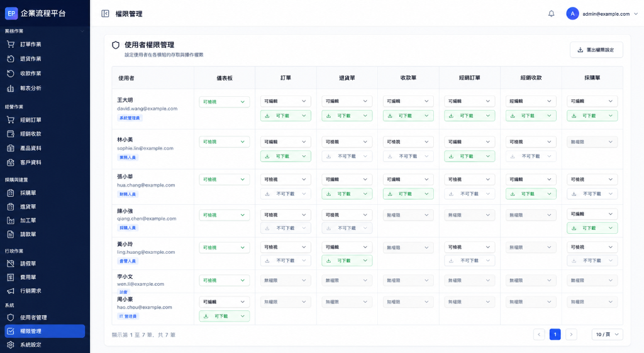
Task: Click the 訂單作業 cart icon
Action: click(11, 44)
